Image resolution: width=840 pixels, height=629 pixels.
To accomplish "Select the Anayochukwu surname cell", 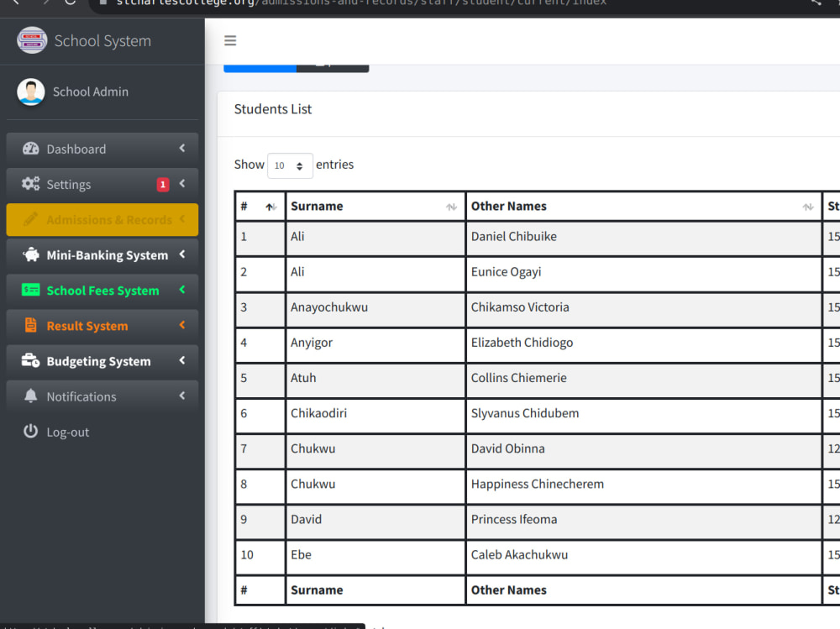I will click(x=375, y=307).
